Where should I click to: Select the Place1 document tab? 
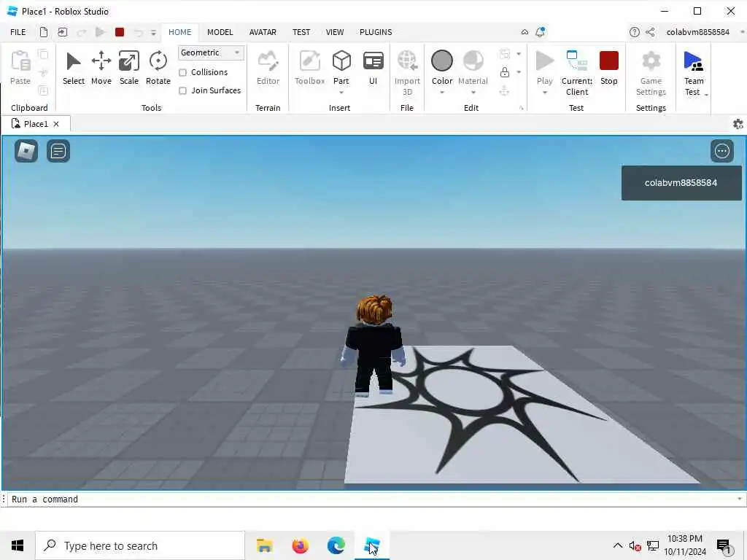(x=36, y=124)
